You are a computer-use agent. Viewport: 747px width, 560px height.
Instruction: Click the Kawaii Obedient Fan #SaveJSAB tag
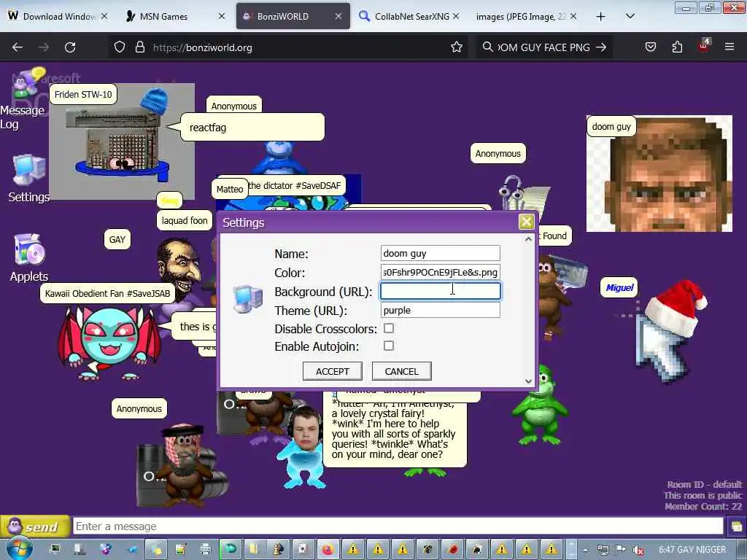(x=108, y=293)
